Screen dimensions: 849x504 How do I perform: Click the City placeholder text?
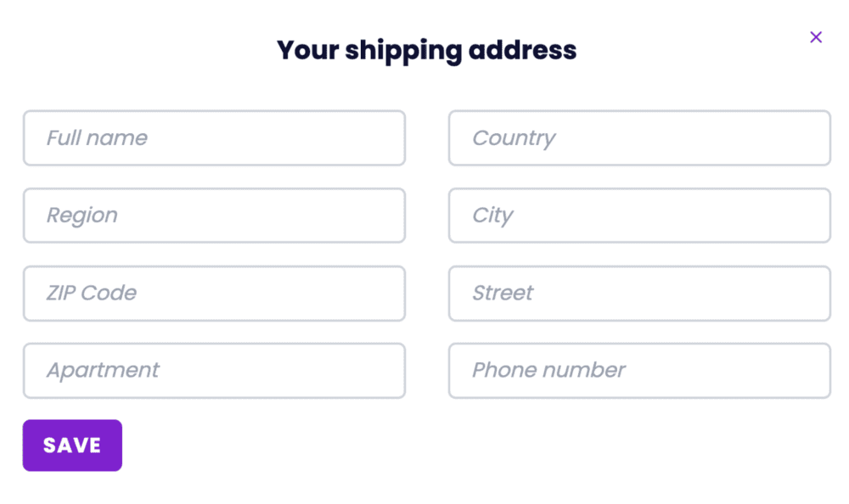492,216
